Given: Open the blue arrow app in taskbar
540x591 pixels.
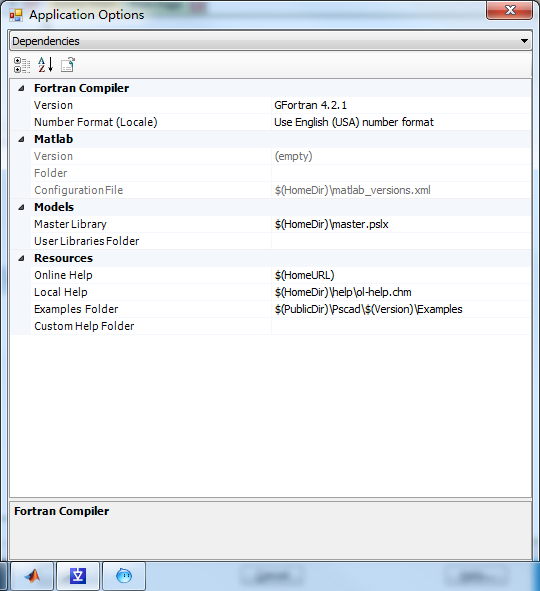Looking at the screenshot, I should pyautogui.click(x=78, y=576).
